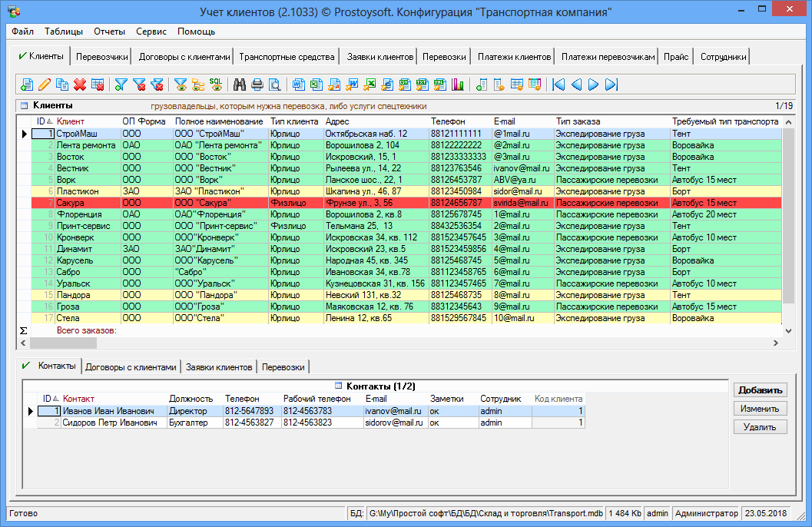The height and width of the screenshot is (527, 812).
Task: Click the pencil edit record icon
Action: click(x=45, y=85)
